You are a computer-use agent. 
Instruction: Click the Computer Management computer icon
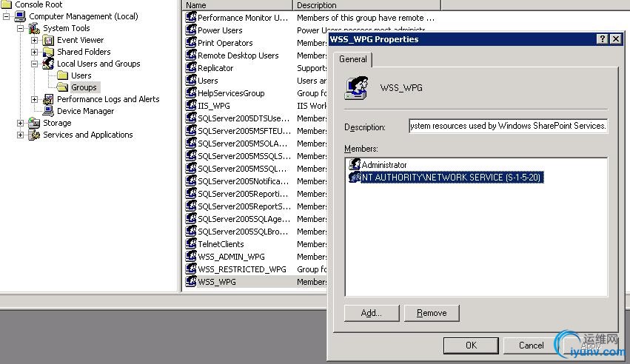click(20, 16)
